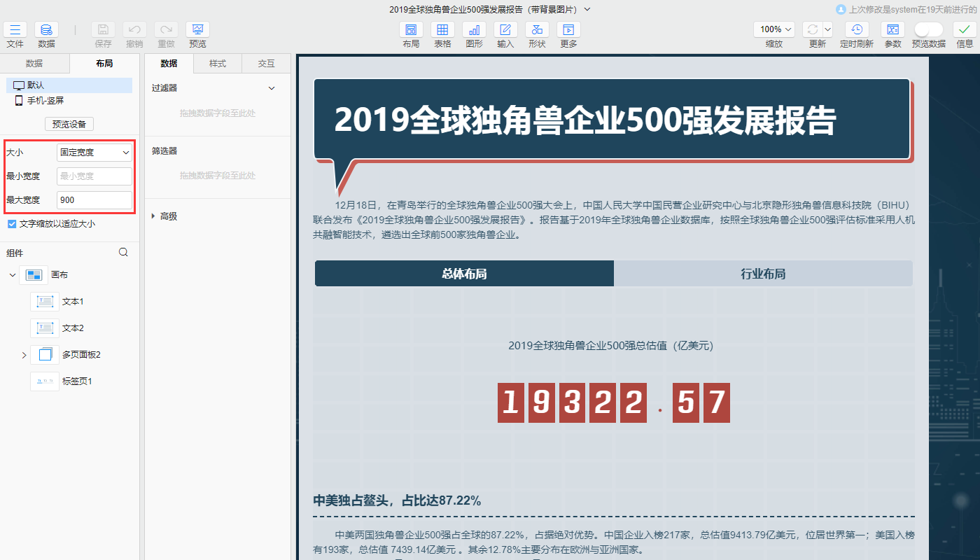The width and height of the screenshot is (980, 560).
Task: Toggle the 预览数据 preview data switch
Action: point(929,30)
